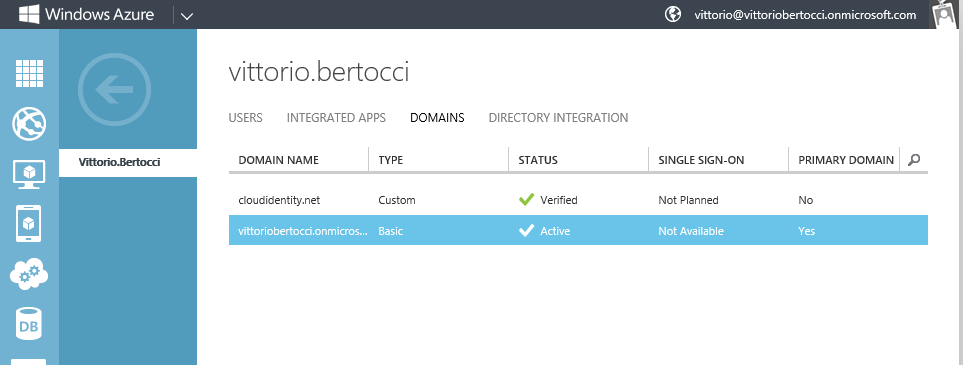Search domains with the magnifier icon
This screenshot has height=365, width=963.
[914, 160]
